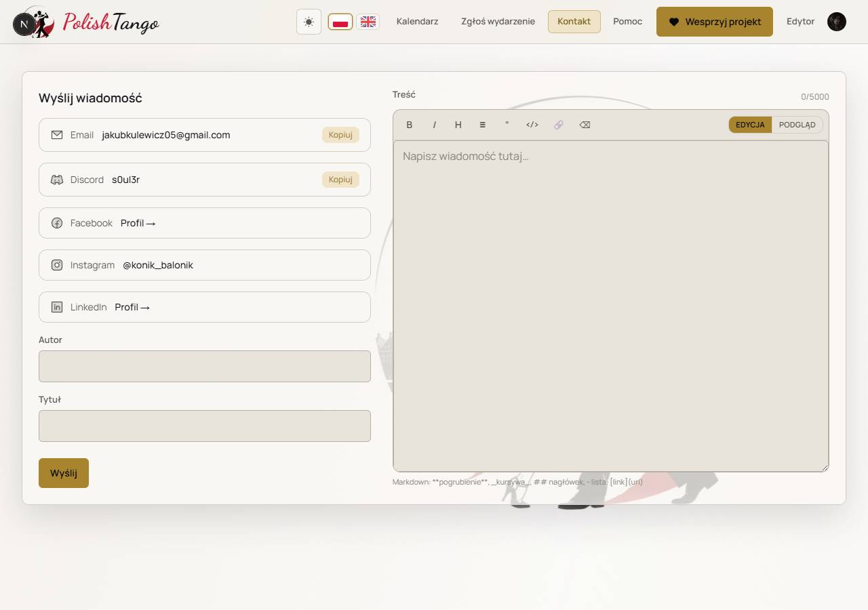Viewport: 868px width, 610px height.
Task: Copy the Discord handle with Kopiuj
Action: coord(340,180)
